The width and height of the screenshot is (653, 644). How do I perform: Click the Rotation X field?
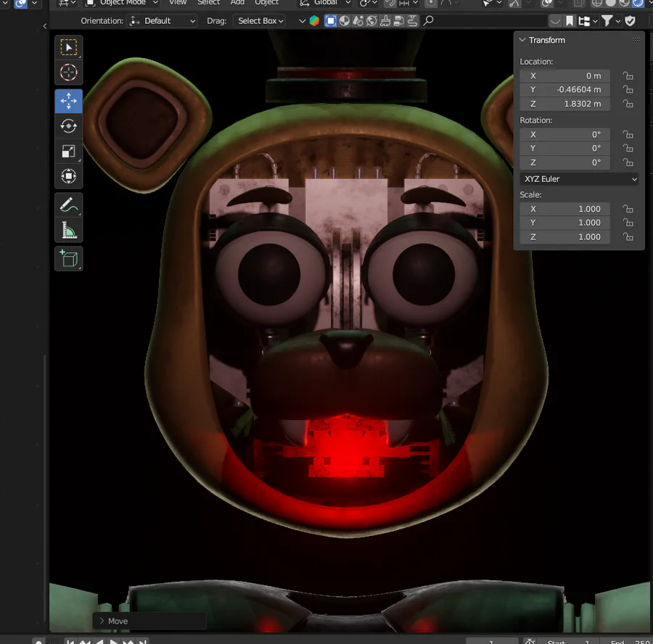(564, 134)
